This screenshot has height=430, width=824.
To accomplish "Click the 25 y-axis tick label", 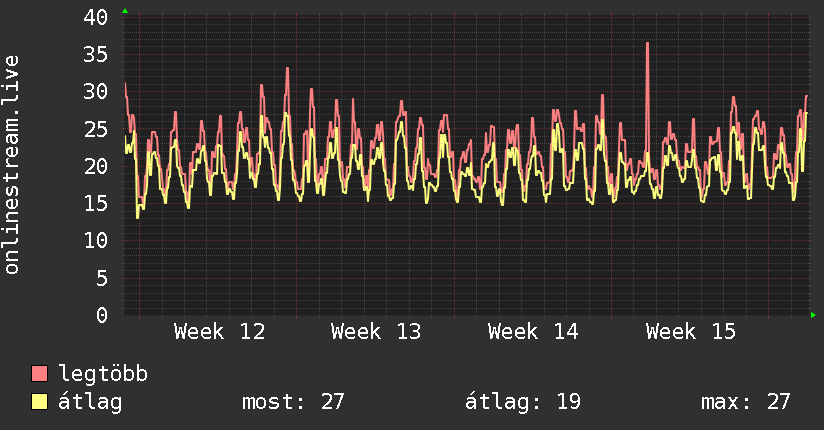I will pos(96,129).
